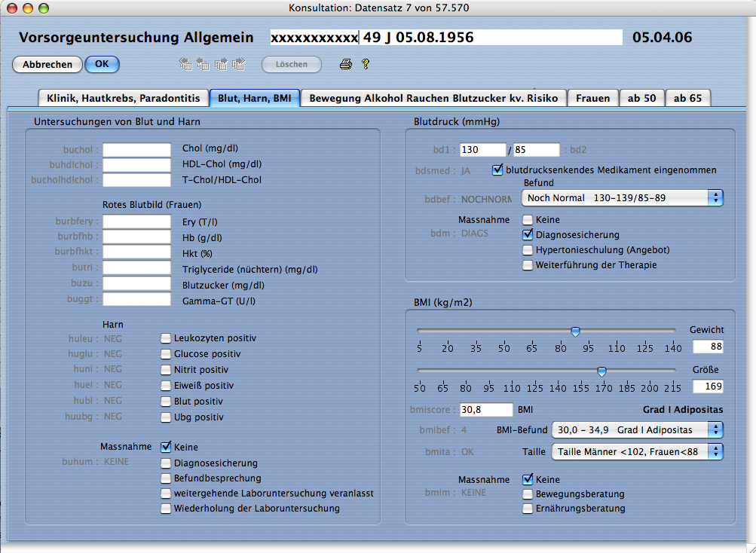Screen dimensions: 756x553
Task: Click the HDL-Chol input field
Action: pyautogui.click(x=136, y=164)
